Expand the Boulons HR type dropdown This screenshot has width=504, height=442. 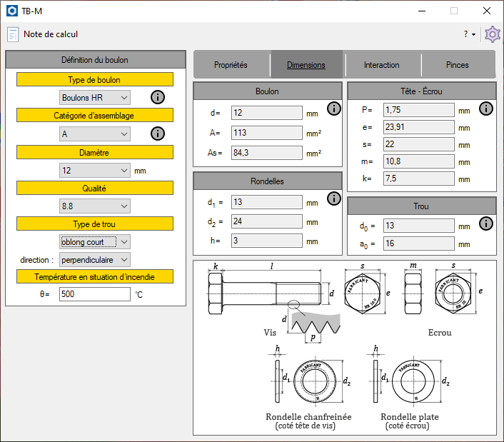pos(95,97)
